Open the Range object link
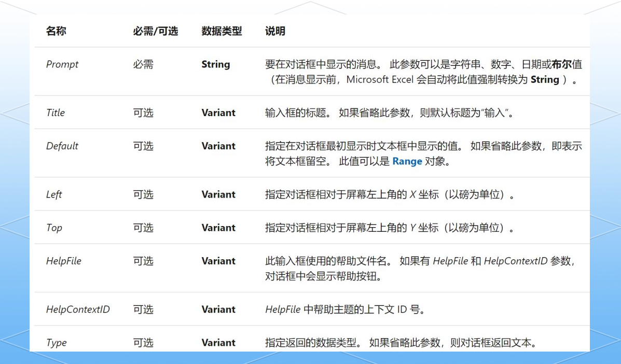This screenshot has width=621, height=364. [x=407, y=161]
